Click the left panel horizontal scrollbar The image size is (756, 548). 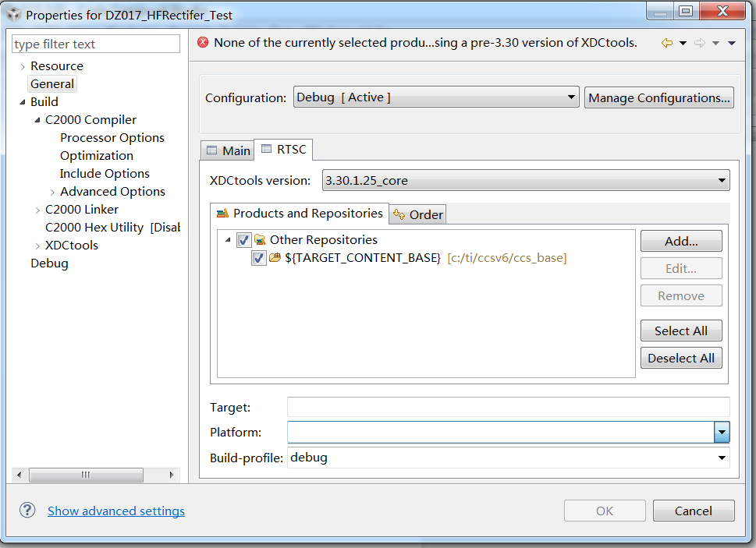pos(86,475)
